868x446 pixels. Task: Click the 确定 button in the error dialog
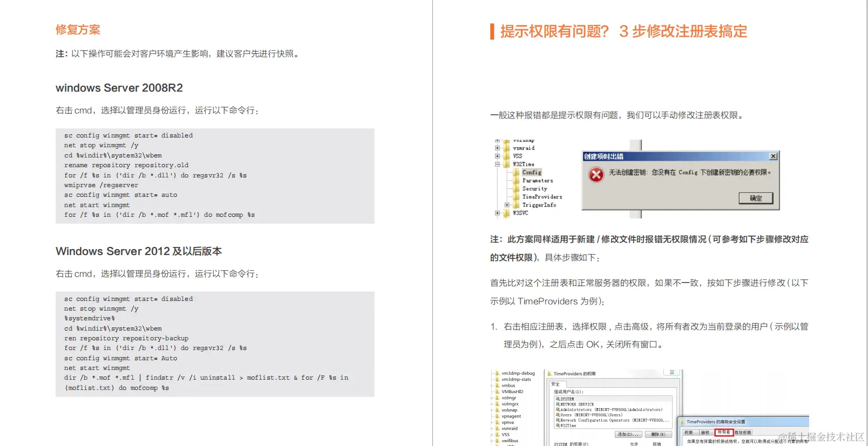pos(756,198)
